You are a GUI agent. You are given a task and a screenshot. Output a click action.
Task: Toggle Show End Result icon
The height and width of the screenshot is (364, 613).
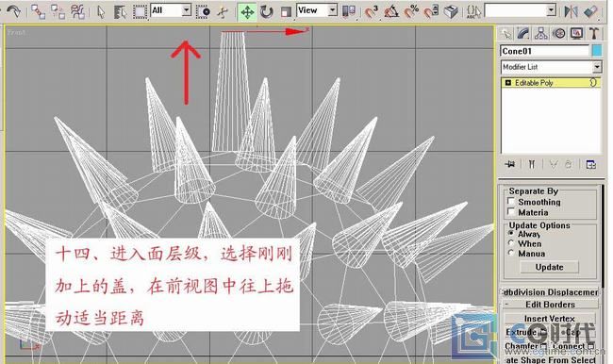532,165
